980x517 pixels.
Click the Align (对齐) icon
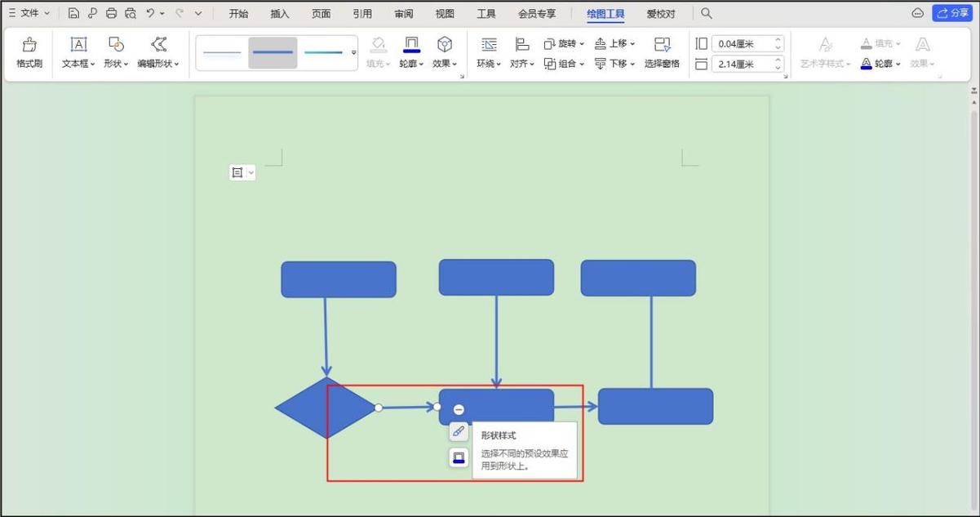pos(522,44)
